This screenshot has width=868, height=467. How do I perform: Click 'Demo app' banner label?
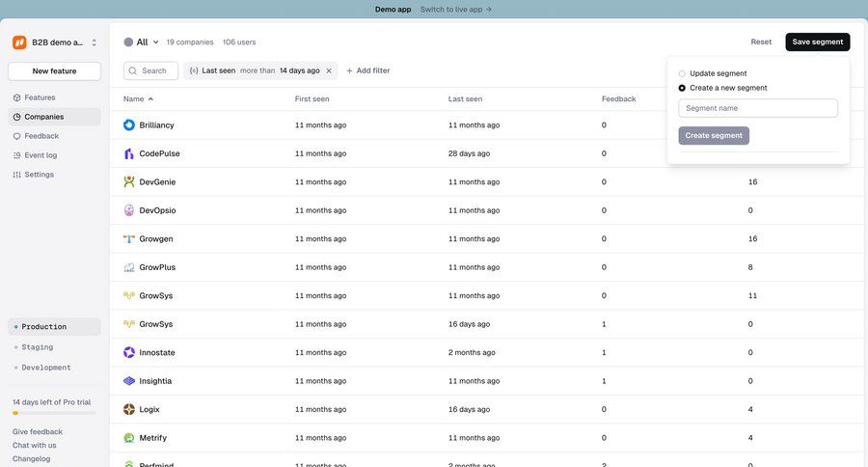click(393, 10)
